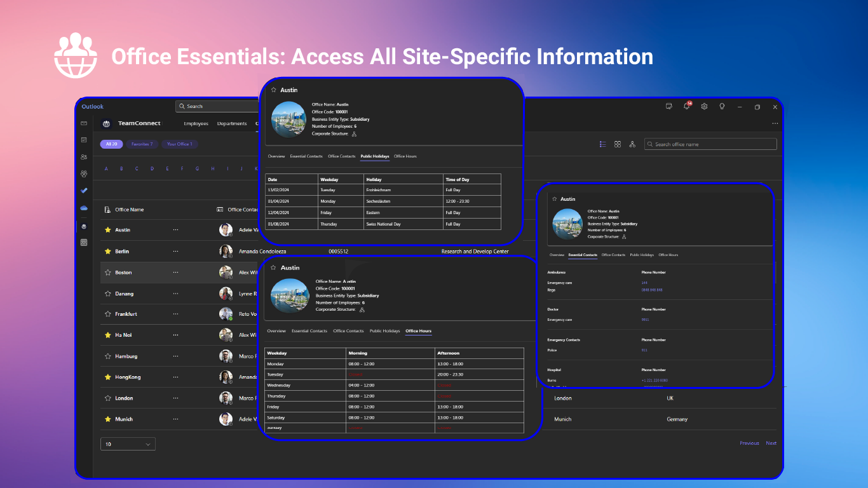Screen dimensions: 868x488
Task: Select the People icon in the sidebar
Action: coord(83,156)
